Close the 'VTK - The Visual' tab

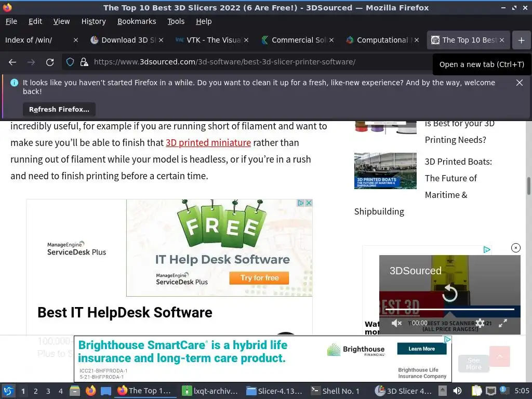[246, 41]
